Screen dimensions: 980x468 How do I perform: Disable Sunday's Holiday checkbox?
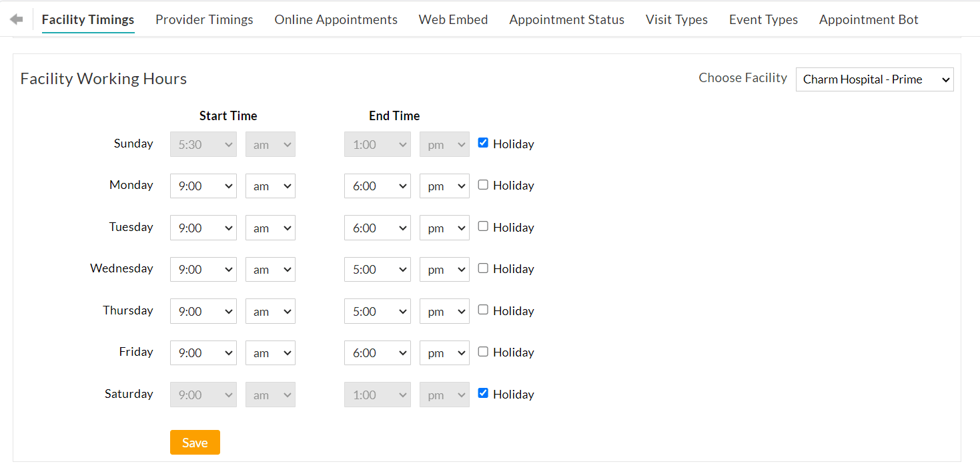tap(483, 142)
